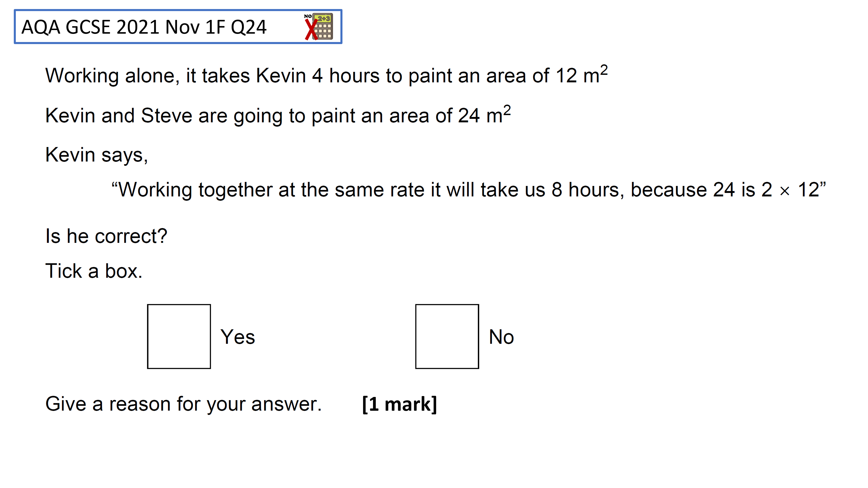This screenshot has height=488, width=868.
Task: Click the 'Working alone, it takes Kevin' sentence
Action: click(326, 74)
